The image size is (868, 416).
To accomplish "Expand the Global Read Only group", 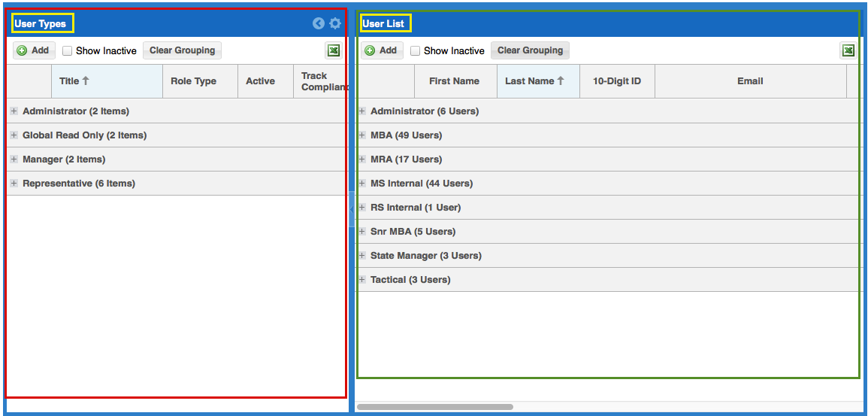I will (14, 135).
